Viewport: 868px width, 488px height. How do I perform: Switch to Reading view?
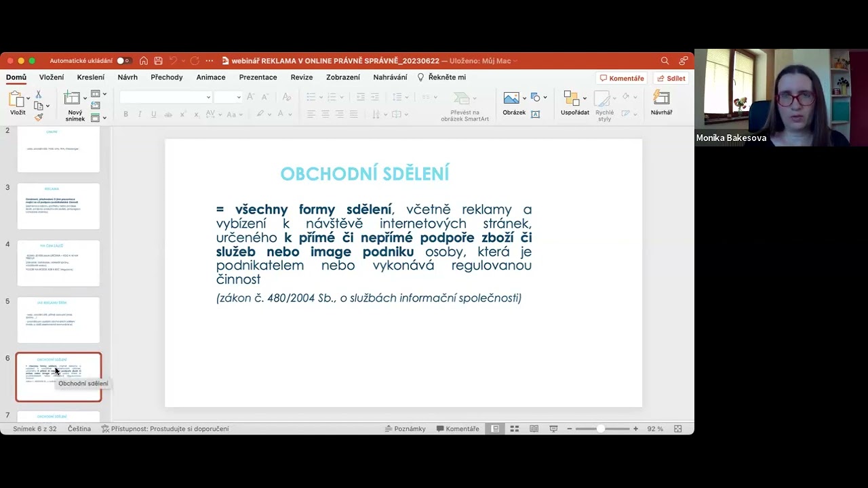tap(534, 428)
